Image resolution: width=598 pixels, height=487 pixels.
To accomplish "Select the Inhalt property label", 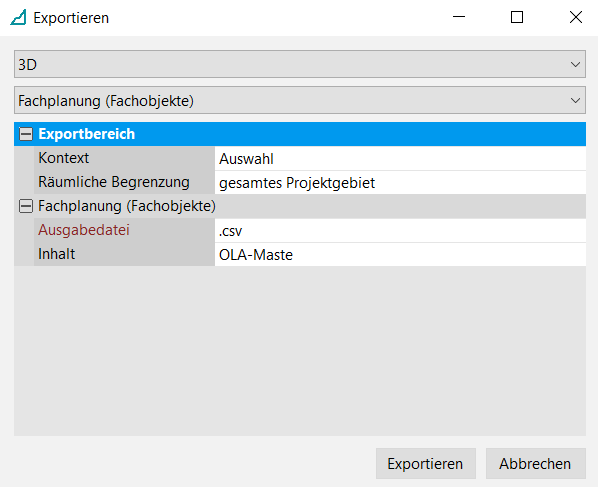I will [56, 254].
